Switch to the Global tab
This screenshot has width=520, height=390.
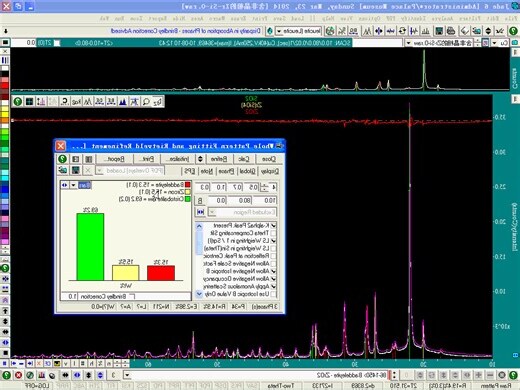pyautogui.click(x=248, y=171)
